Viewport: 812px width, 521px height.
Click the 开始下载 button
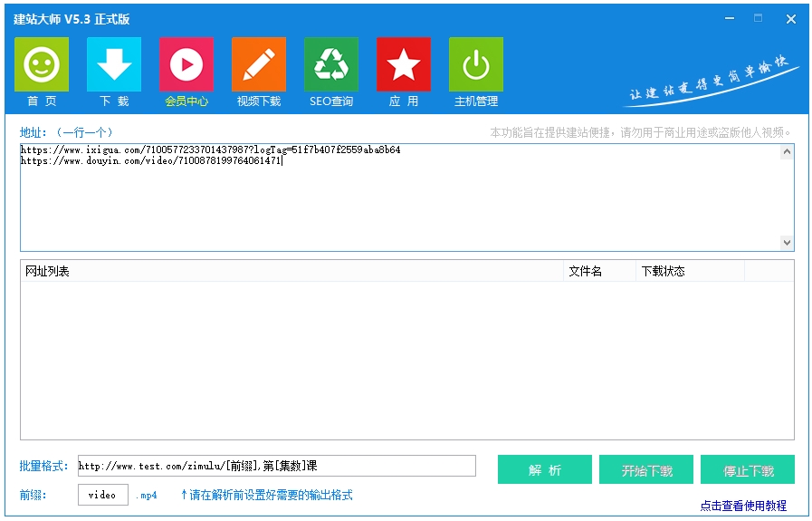point(646,469)
